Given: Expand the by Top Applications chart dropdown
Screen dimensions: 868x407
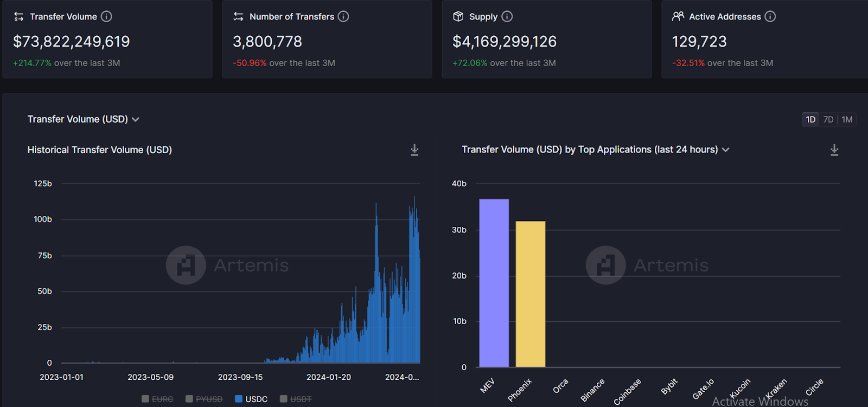Looking at the screenshot, I should tap(726, 150).
